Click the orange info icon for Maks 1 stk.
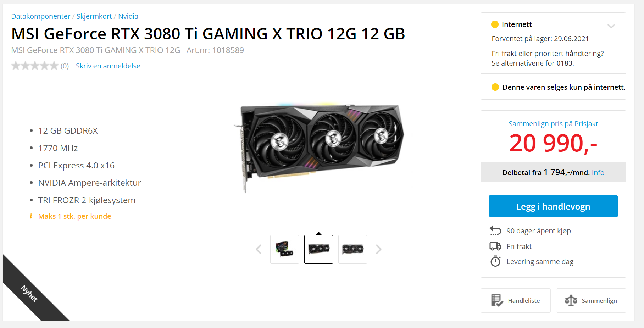644x328 pixels. [31, 216]
